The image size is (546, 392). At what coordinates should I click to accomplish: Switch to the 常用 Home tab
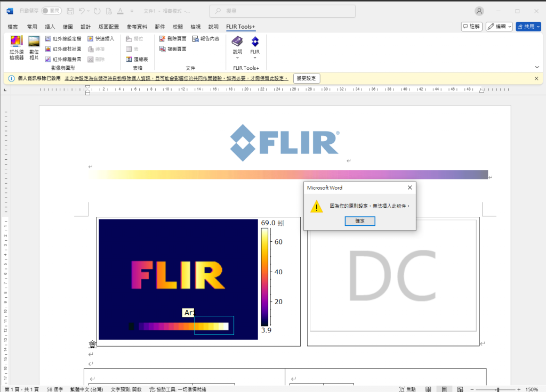coord(32,27)
